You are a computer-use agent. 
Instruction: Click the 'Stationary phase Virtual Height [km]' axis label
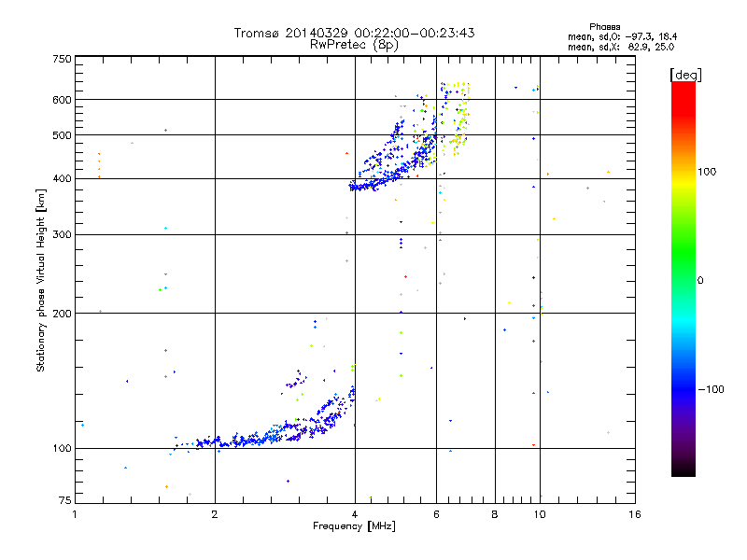point(41,281)
